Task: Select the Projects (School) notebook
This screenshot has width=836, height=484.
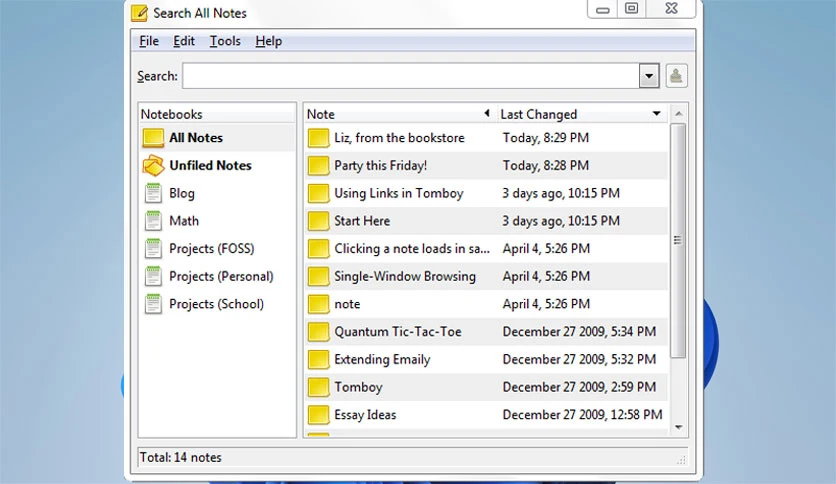Action: [218, 304]
